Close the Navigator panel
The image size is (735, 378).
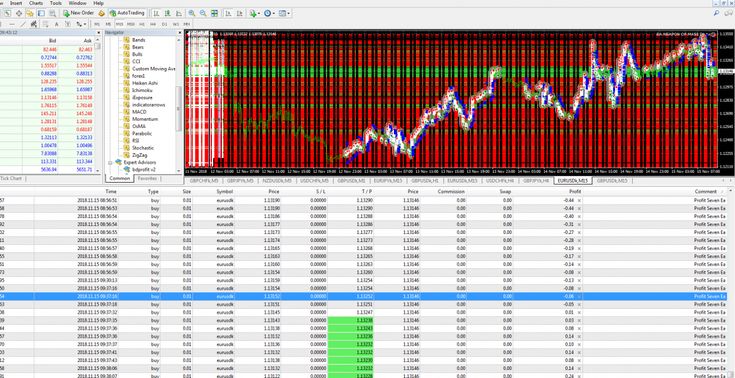[180, 32]
